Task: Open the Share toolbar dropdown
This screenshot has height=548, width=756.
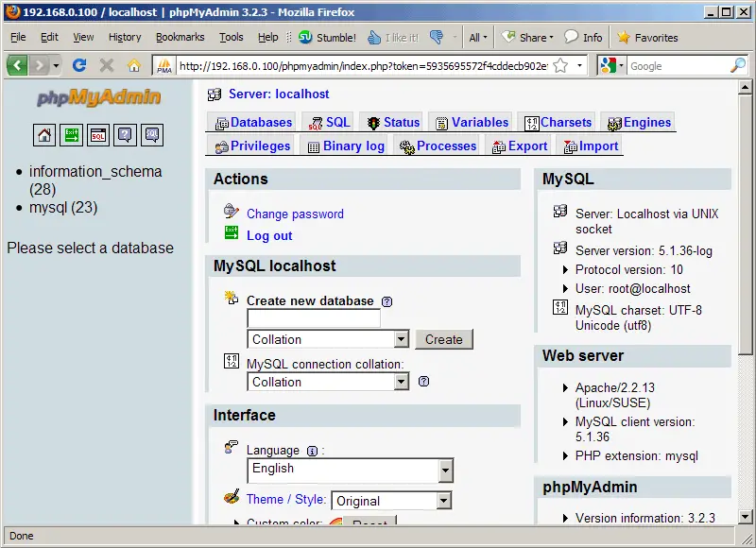Action: click(x=527, y=37)
